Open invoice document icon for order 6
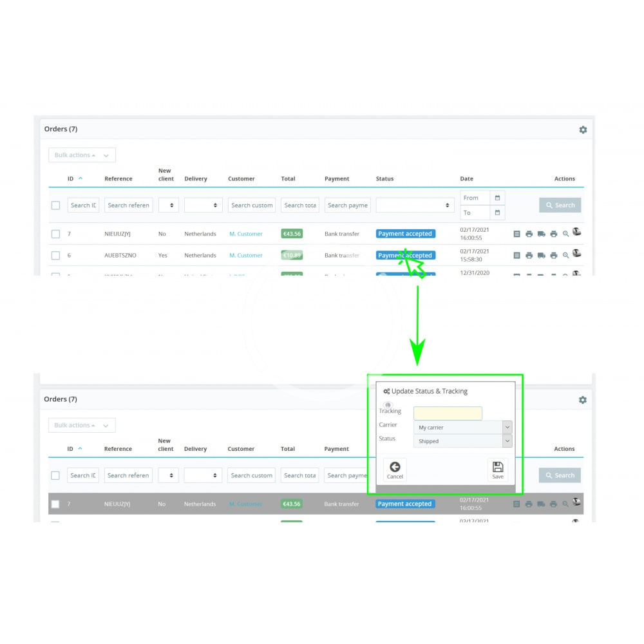Viewport: 644px width, 644px height. pyautogui.click(x=516, y=256)
